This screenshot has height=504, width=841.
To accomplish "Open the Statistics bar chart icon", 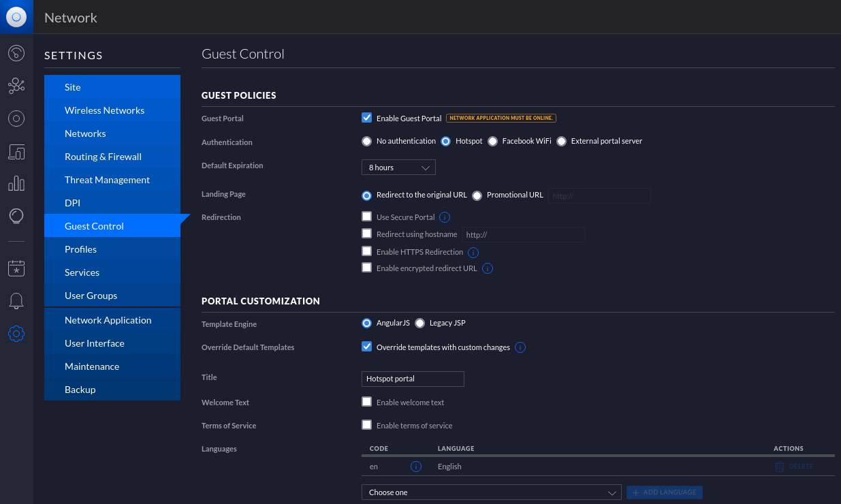I will click(x=16, y=184).
